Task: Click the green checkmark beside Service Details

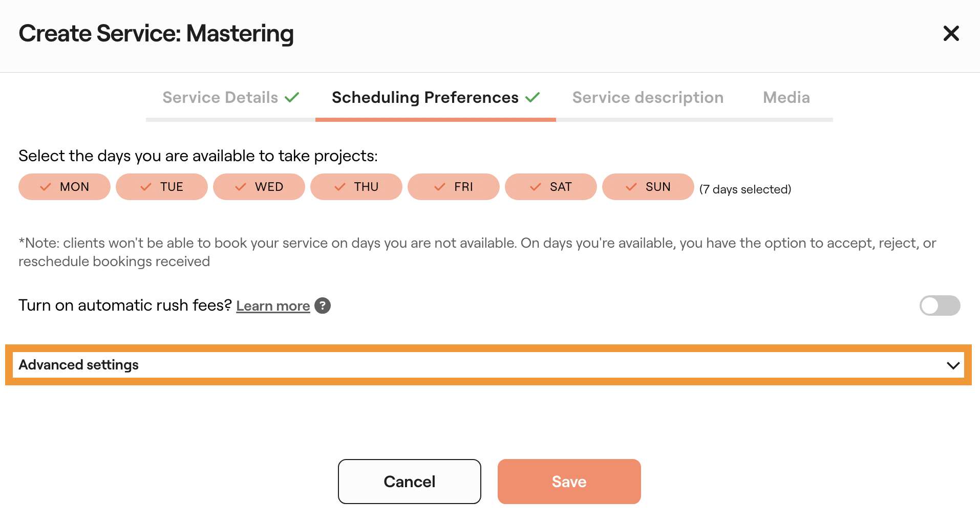Action: click(x=292, y=97)
